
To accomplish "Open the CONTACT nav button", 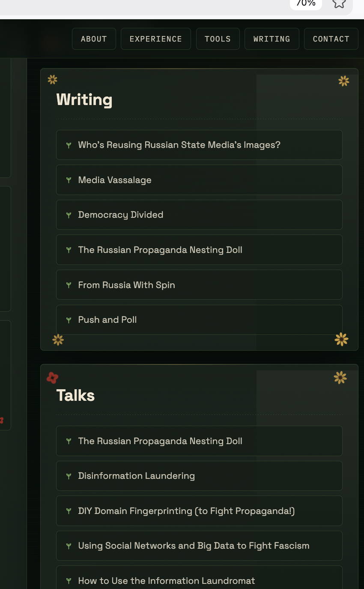I will tap(331, 39).
